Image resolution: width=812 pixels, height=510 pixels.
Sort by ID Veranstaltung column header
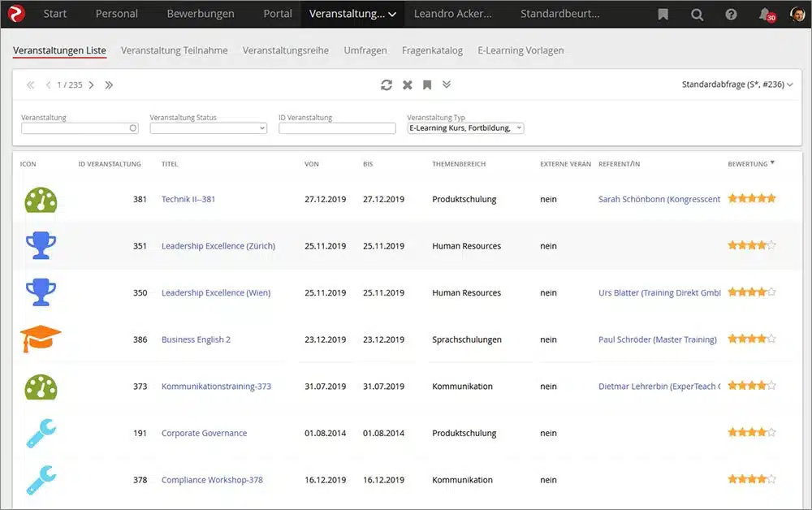[x=110, y=164]
